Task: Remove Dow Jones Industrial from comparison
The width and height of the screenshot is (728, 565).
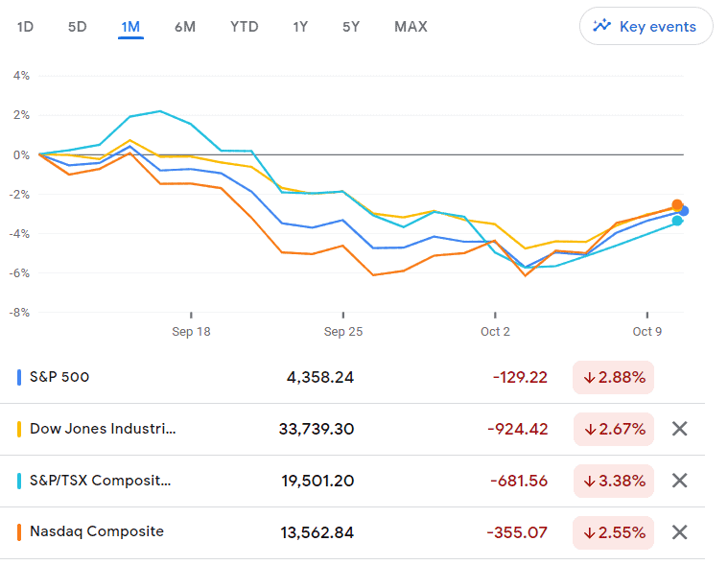Action: tap(679, 429)
